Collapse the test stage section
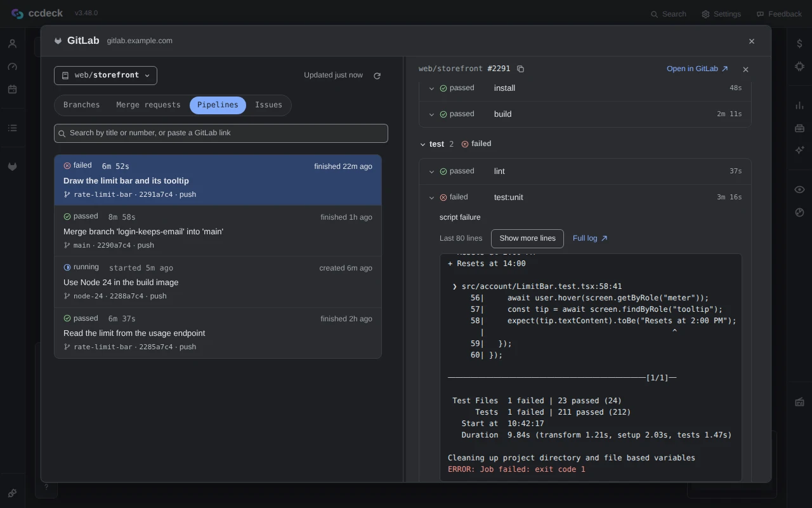The height and width of the screenshot is (508, 812). 422,144
